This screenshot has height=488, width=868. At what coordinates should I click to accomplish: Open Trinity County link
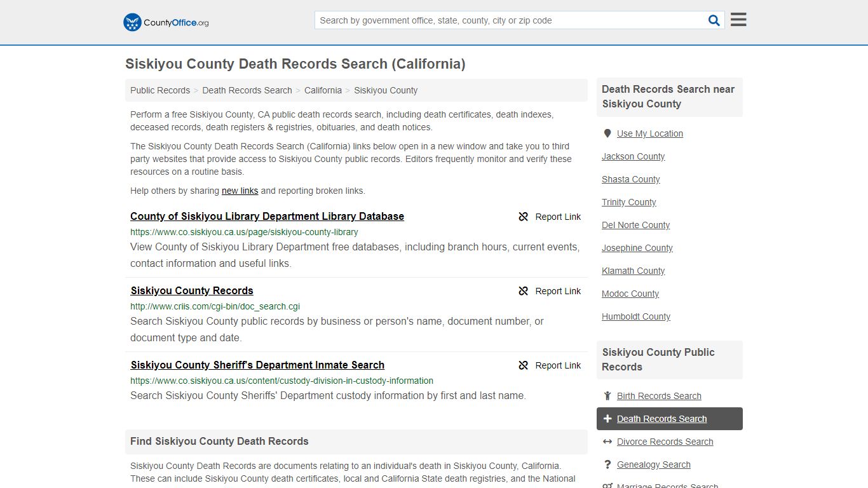[629, 202]
